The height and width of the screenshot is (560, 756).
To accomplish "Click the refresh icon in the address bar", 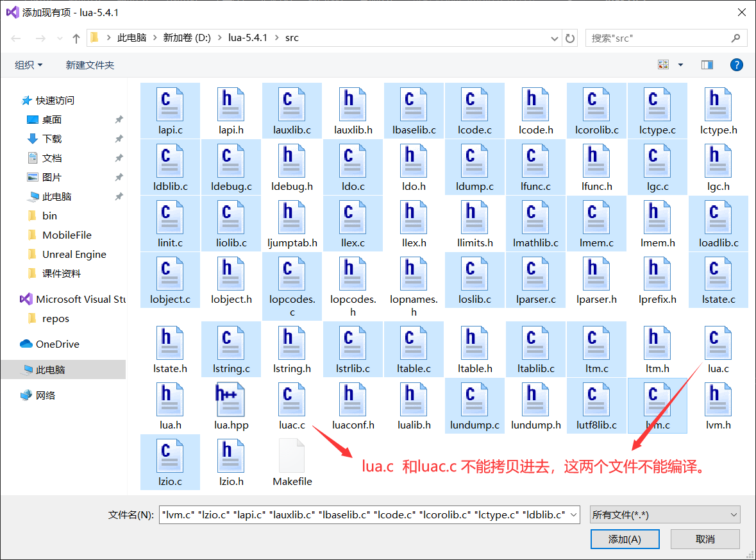I will pos(569,38).
